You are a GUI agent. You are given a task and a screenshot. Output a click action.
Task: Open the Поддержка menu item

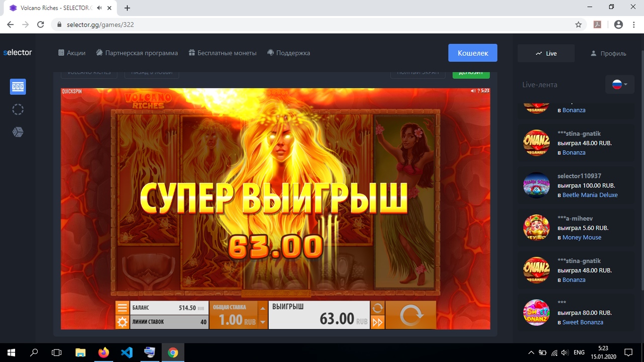(288, 53)
